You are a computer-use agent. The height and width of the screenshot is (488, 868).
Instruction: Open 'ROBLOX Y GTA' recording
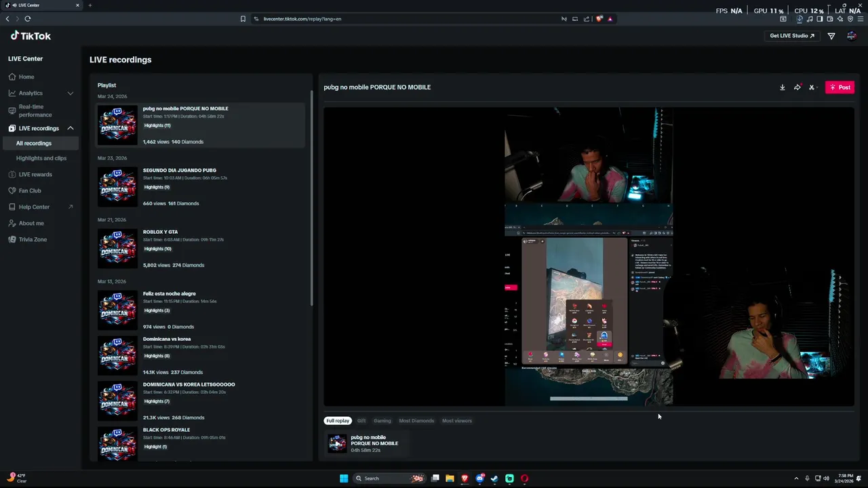coord(201,248)
